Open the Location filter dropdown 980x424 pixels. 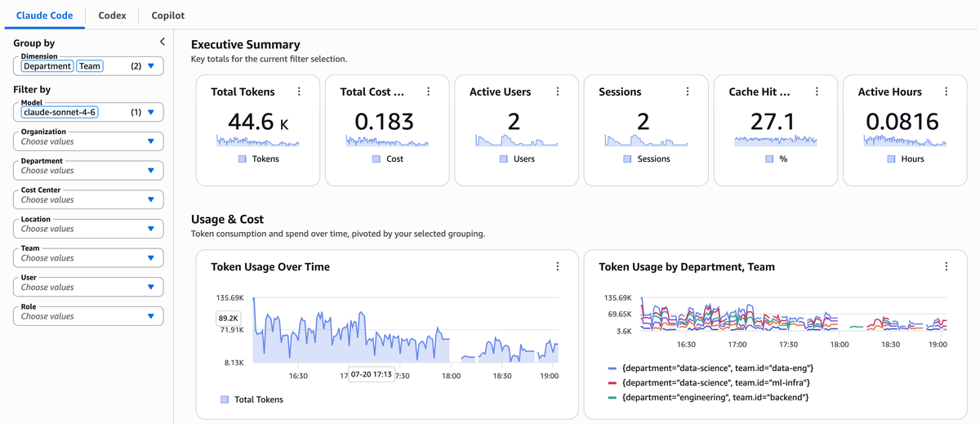[88, 229]
